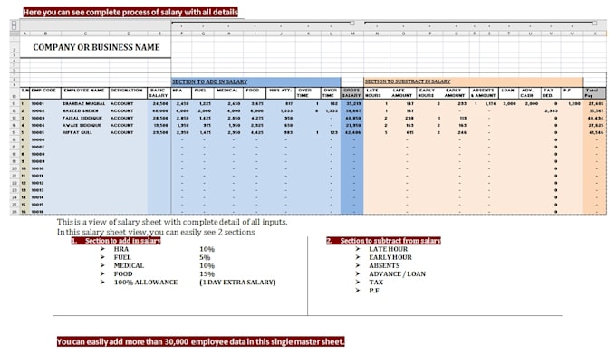Screen dimensions: 616x364
Task: Select the EMPLOYEE NAME column title cell
Action: point(85,93)
